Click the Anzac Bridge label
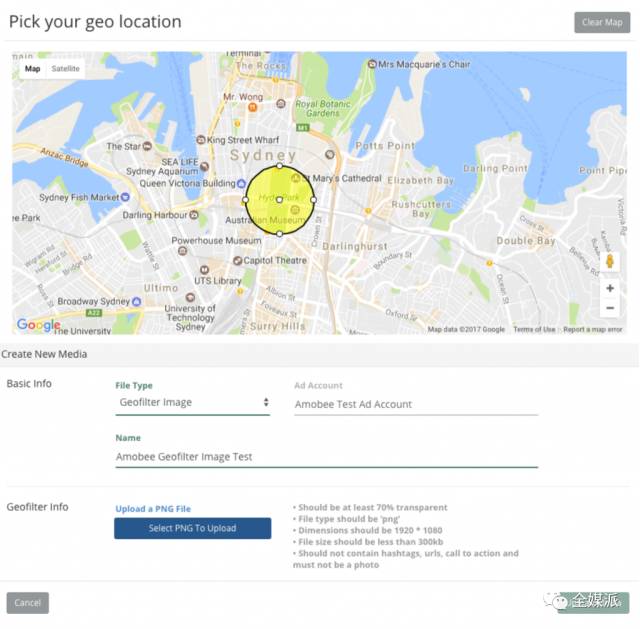Screen dimensions: 640x629 click(64, 158)
